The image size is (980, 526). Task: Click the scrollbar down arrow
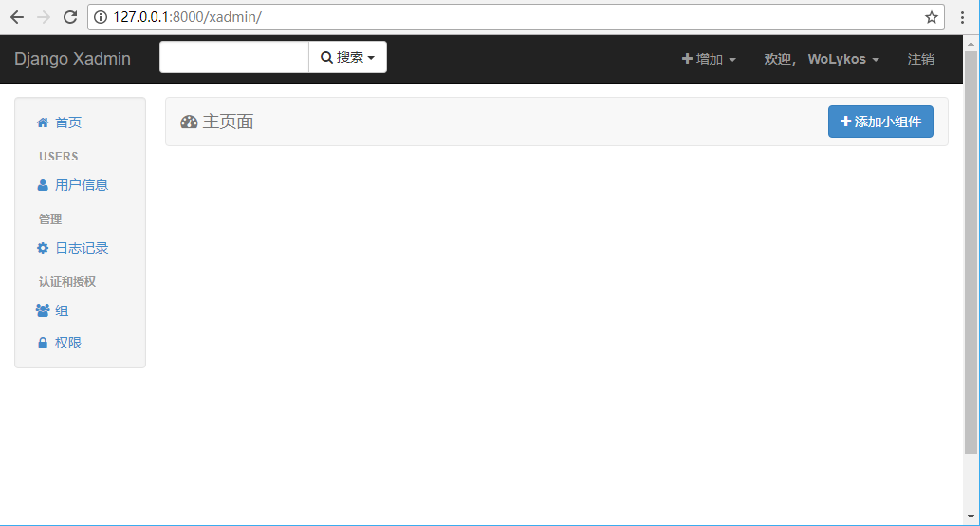(x=971, y=517)
